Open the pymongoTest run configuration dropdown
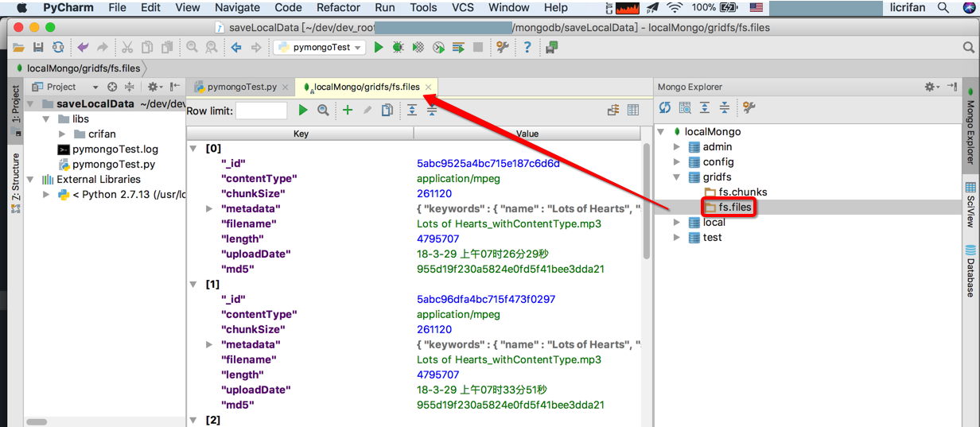This screenshot has height=427, width=980. [x=319, y=48]
